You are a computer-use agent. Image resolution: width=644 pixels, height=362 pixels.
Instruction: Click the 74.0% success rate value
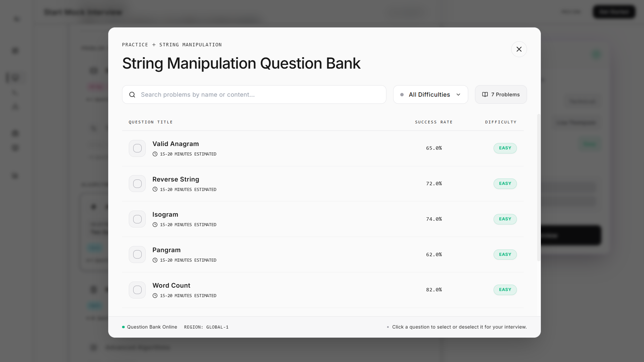pyautogui.click(x=434, y=219)
